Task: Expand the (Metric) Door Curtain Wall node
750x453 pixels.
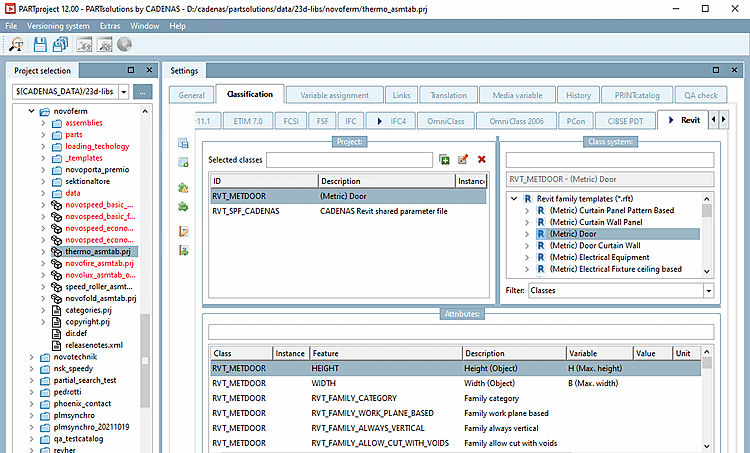Action: (x=526, y=246)
